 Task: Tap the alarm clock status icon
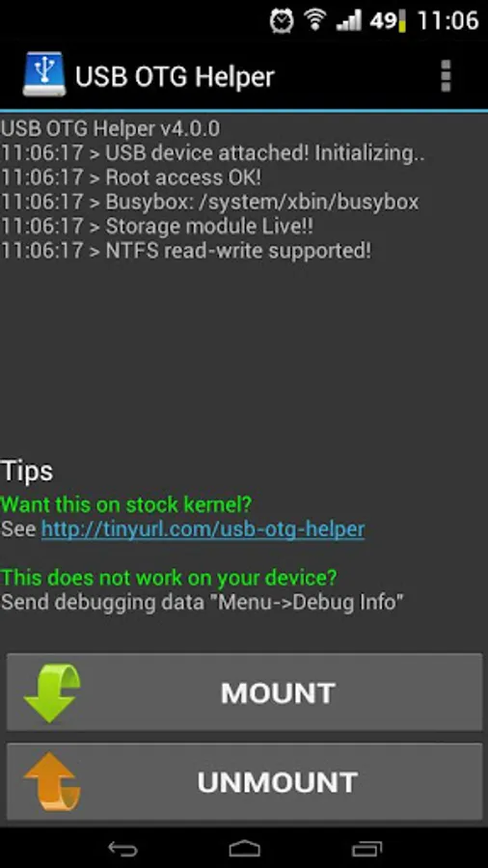pyautogui.click(x=282, y=20)
